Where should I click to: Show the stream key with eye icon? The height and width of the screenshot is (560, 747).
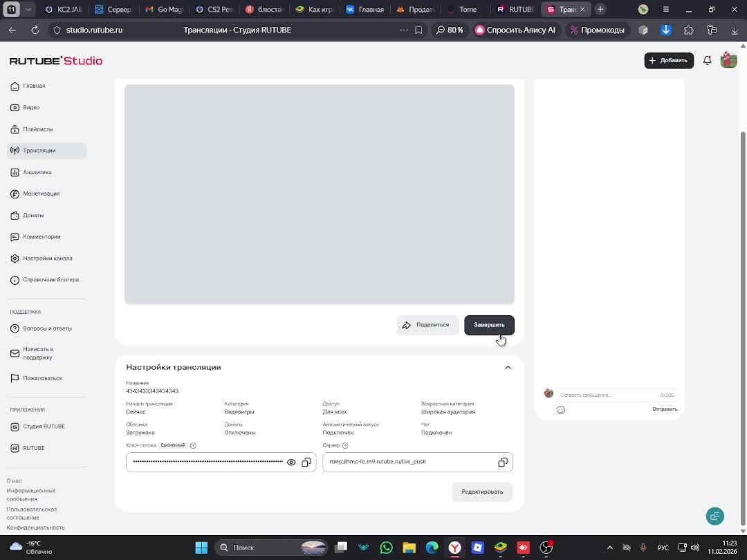(x=291, y=463)
